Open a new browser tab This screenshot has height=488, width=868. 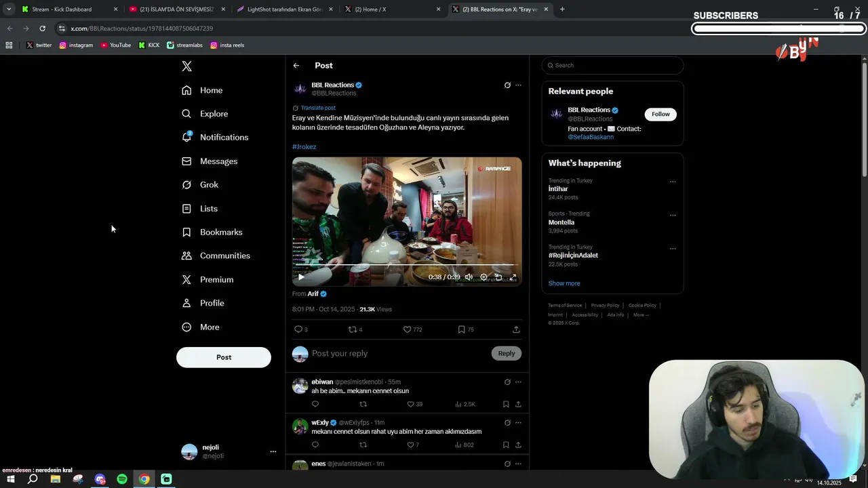tap(562, 9)
